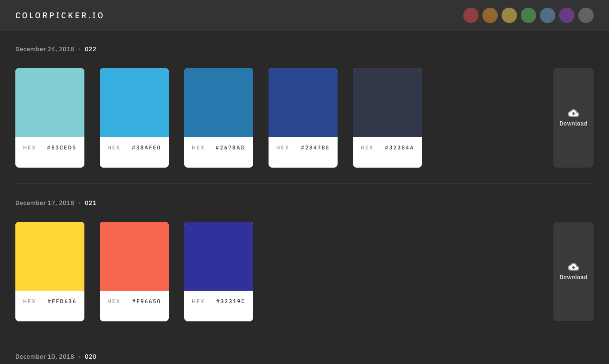Click the hex code #83CED5
Viewport: 609px width, 364px height.
click(x=61, y=148)
